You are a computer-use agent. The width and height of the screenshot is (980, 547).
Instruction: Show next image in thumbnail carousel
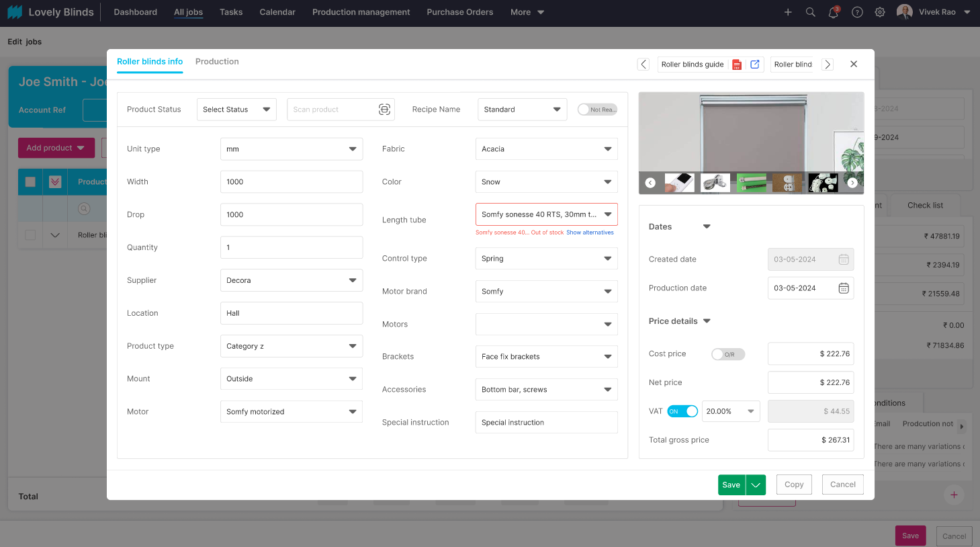pyautogui.click(x=852, y=183)
